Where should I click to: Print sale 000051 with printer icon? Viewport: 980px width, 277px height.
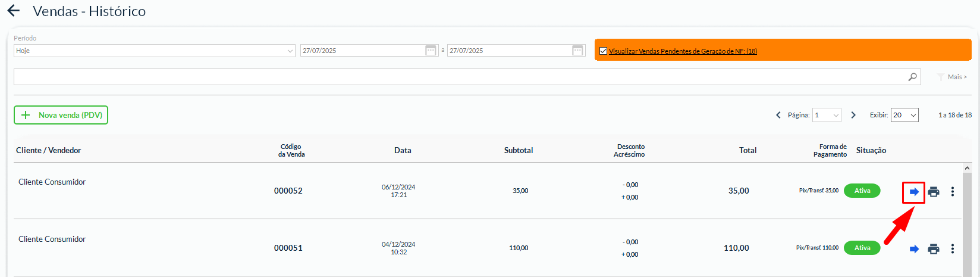(x=934, y=249)
